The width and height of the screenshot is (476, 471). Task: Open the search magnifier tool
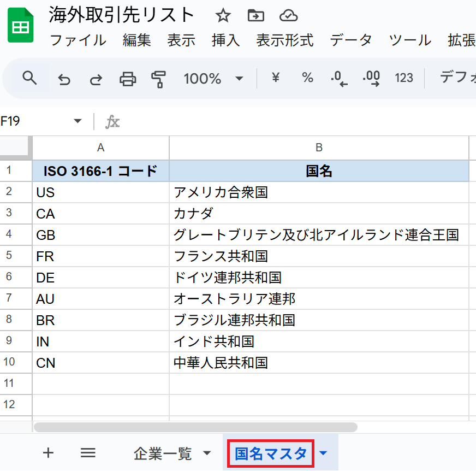click(x=29, y=78)
